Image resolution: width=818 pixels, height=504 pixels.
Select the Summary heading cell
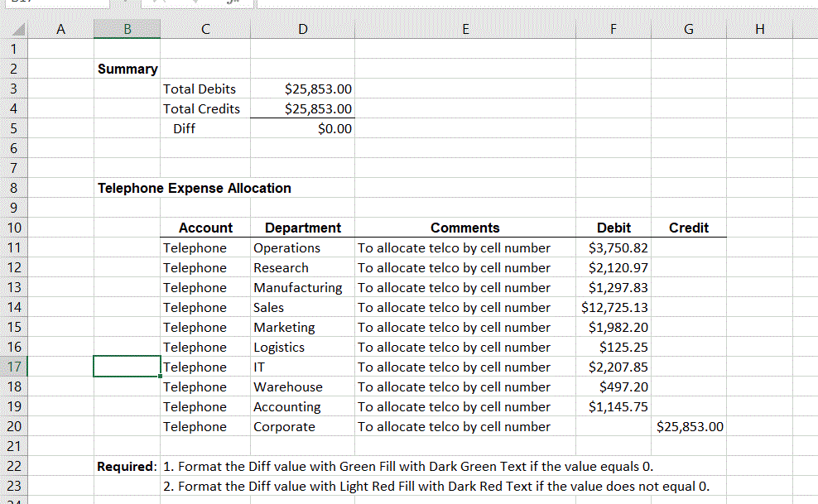pos(127,69)
